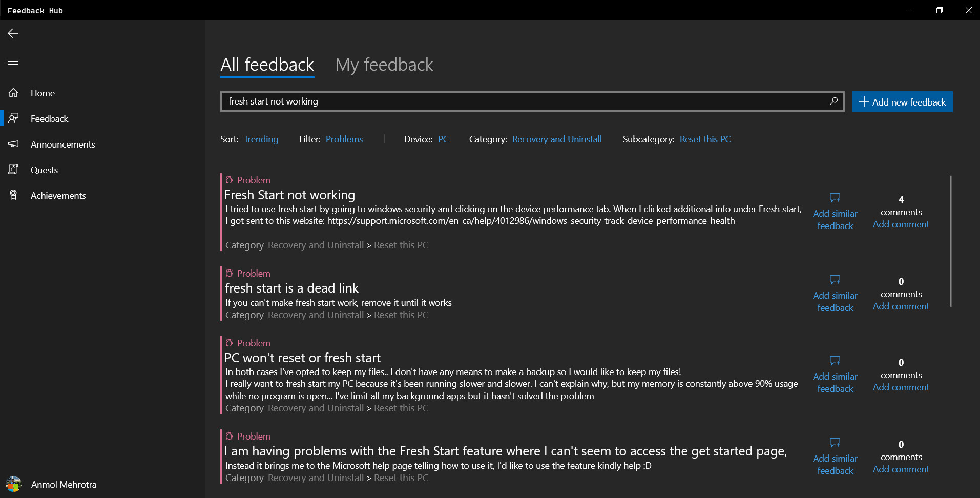Open the Device PC dropdown

point(443,139)
